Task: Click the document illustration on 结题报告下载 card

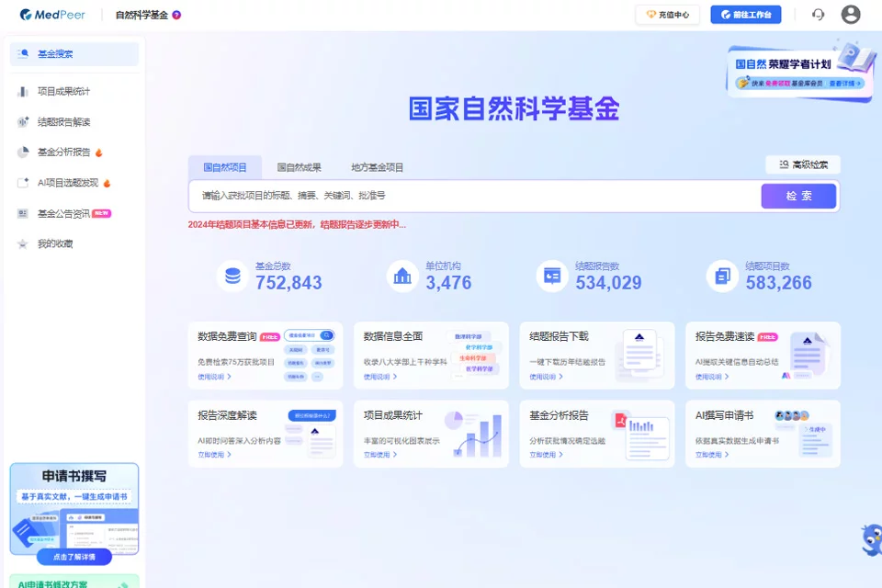Action: tap(639, 354)
